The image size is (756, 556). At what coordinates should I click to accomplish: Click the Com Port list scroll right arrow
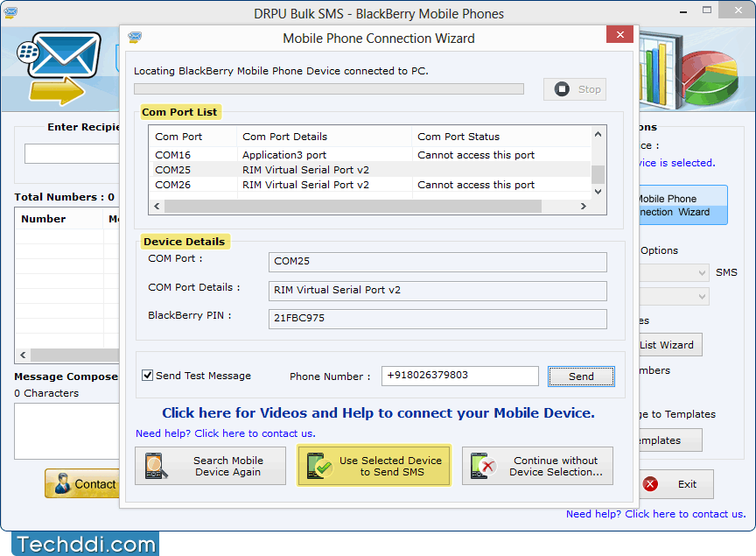584,206
